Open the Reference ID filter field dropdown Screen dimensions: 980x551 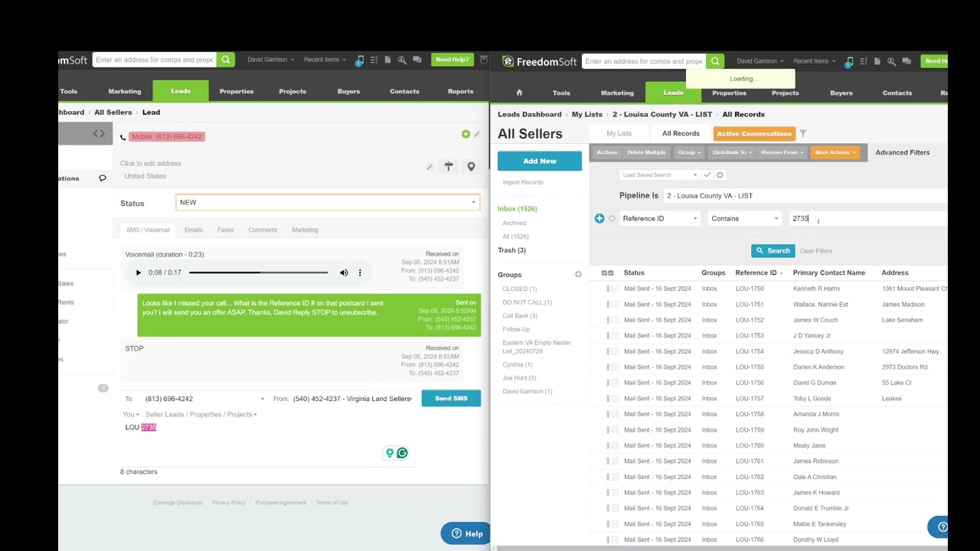(x=660, y=219)
